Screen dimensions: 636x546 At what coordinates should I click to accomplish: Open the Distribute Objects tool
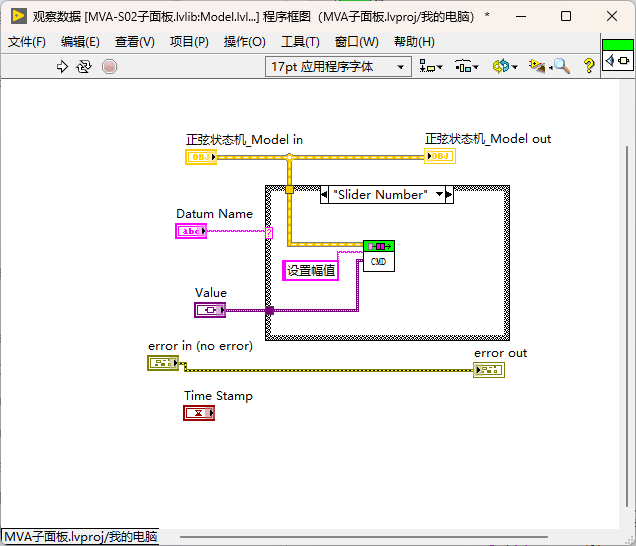coord(466,66)
